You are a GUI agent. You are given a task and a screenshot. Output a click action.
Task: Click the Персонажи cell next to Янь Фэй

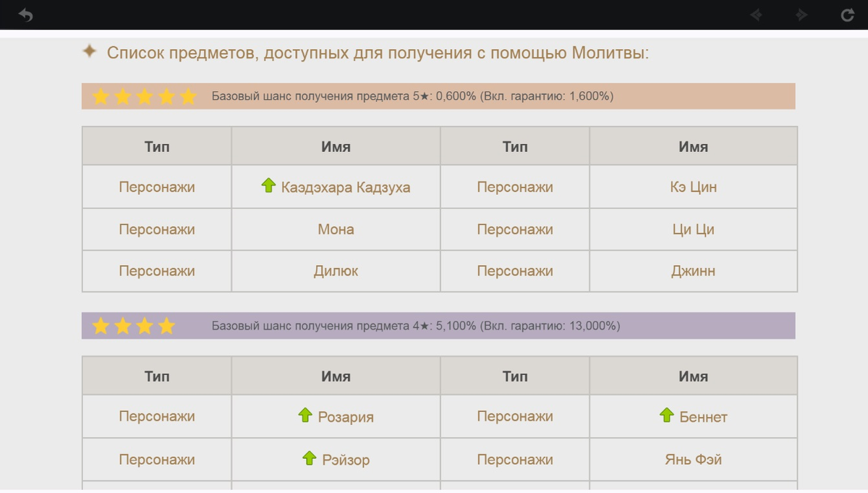pyautogui.click(x=515, y=460)
